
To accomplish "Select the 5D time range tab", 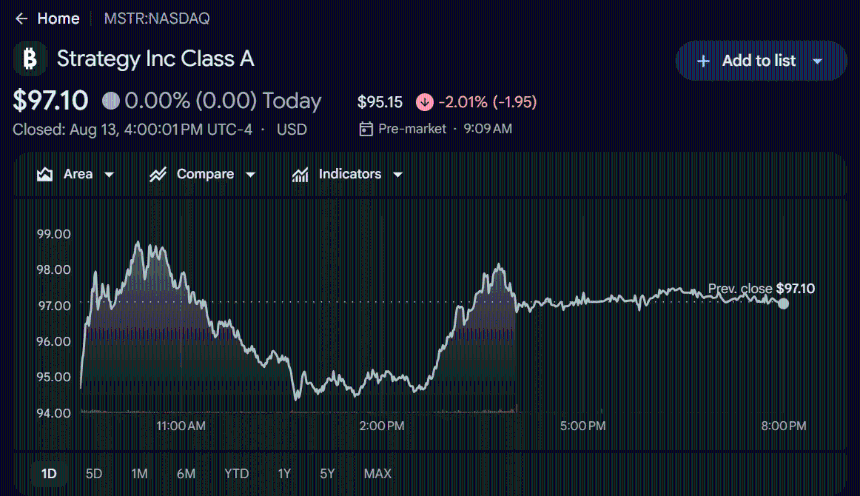I will 94,474.
